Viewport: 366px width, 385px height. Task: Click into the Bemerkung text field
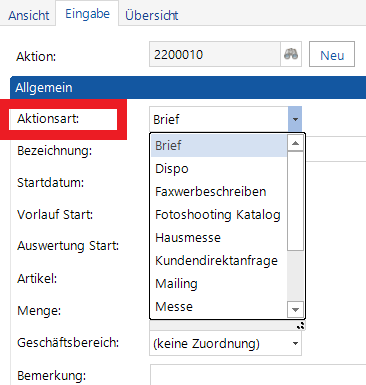point(258,375)
